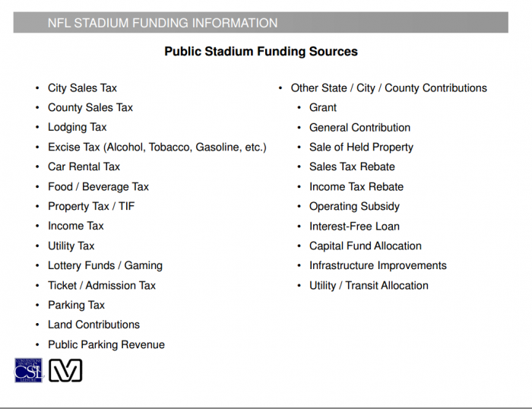The width and height of the screenshot is (532, 409).
Task: Click the Sale of Held Property entry
Action: pyautogui.click(x=361, y=147)
